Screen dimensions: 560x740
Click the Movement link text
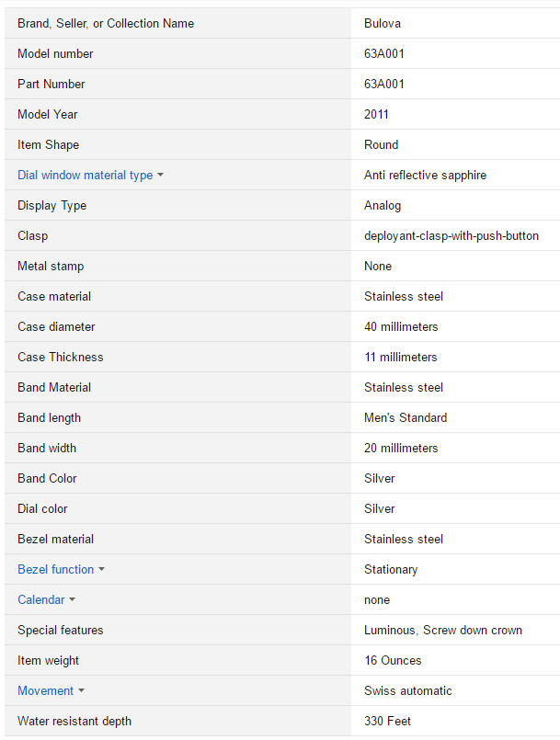coord(45,690)
